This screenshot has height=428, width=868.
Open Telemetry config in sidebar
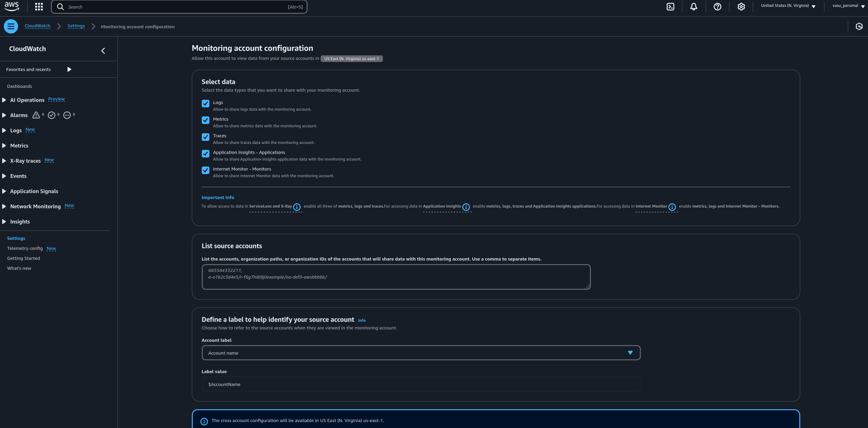(25, 248)
